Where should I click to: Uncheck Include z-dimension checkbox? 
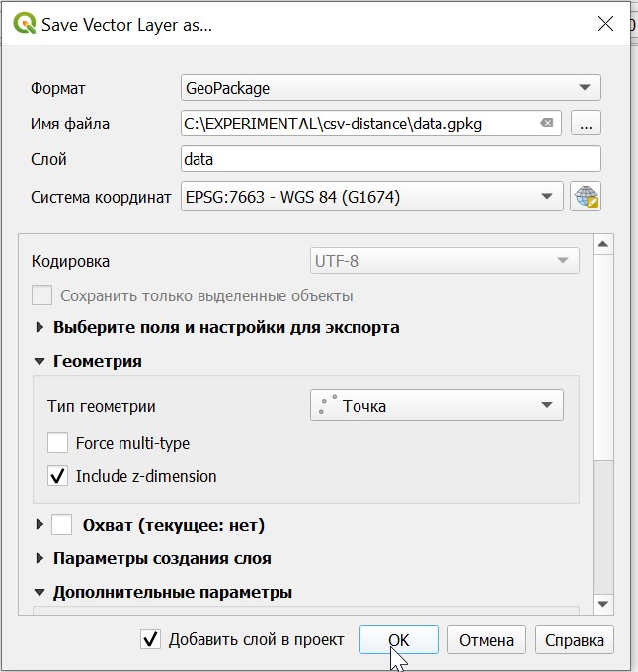(58, 476)
